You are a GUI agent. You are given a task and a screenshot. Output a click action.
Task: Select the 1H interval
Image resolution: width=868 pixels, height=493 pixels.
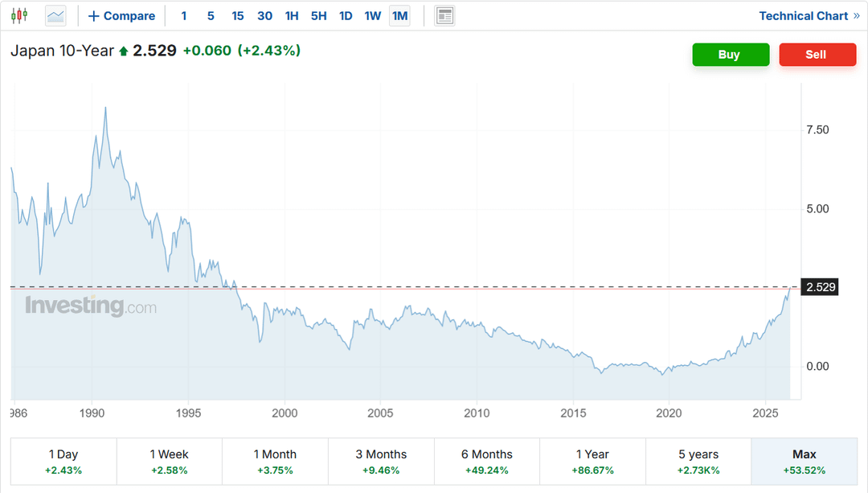[292, 16]
